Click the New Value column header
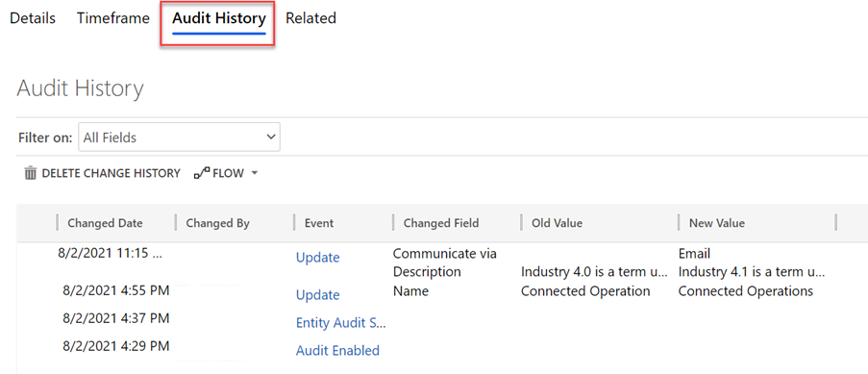 [716, 223]
